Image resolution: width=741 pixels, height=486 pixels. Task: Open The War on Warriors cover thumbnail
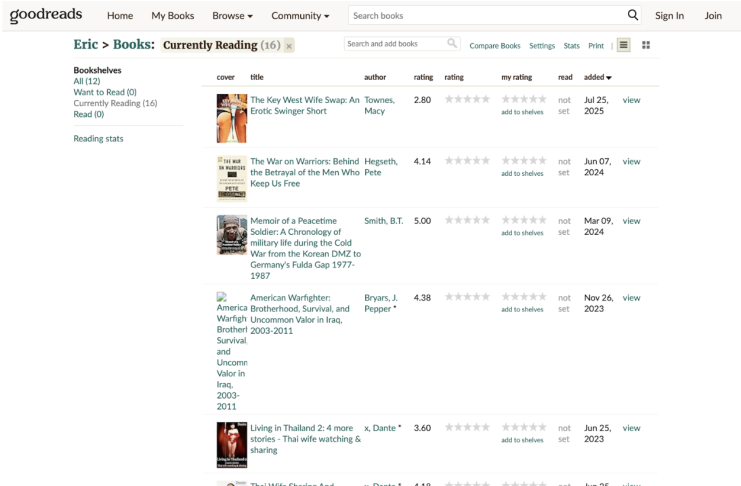(231, 178)
